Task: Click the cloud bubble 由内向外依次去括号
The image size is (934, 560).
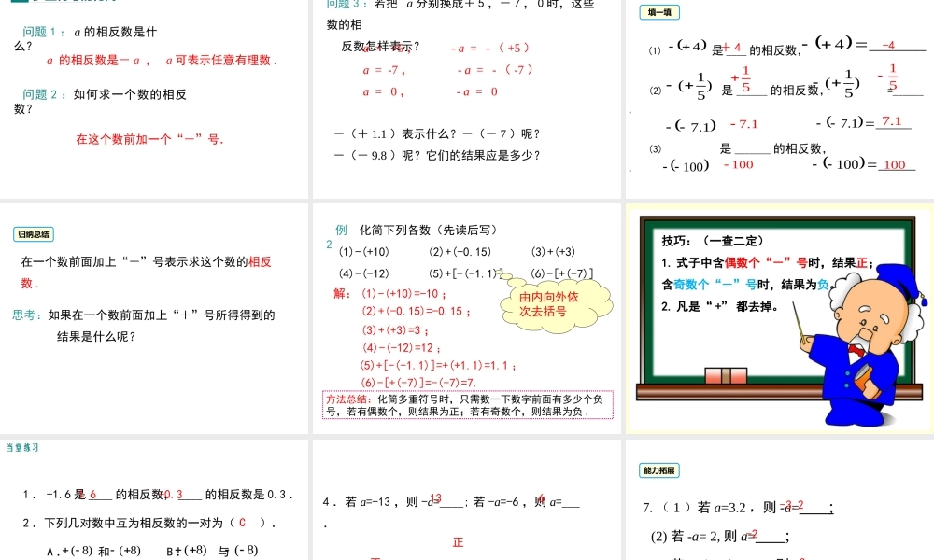Action: coord(557,304)
